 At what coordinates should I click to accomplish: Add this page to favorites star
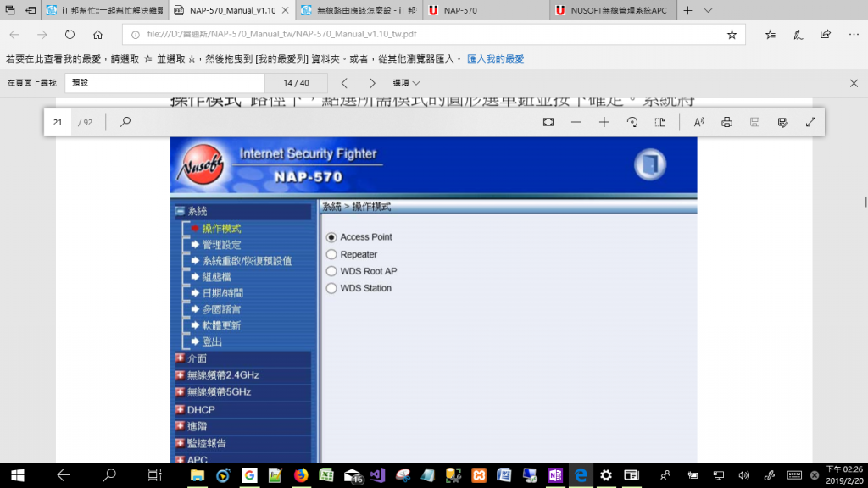732,34
